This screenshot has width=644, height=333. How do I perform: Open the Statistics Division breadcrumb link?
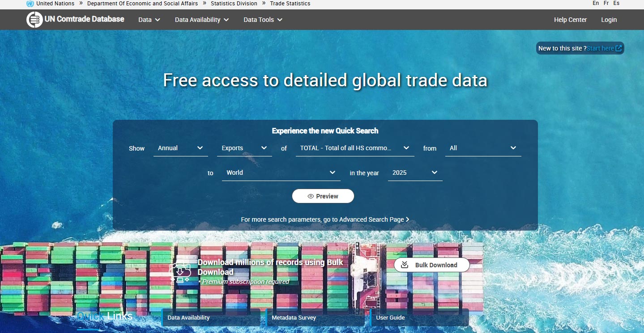pos(234,4)
